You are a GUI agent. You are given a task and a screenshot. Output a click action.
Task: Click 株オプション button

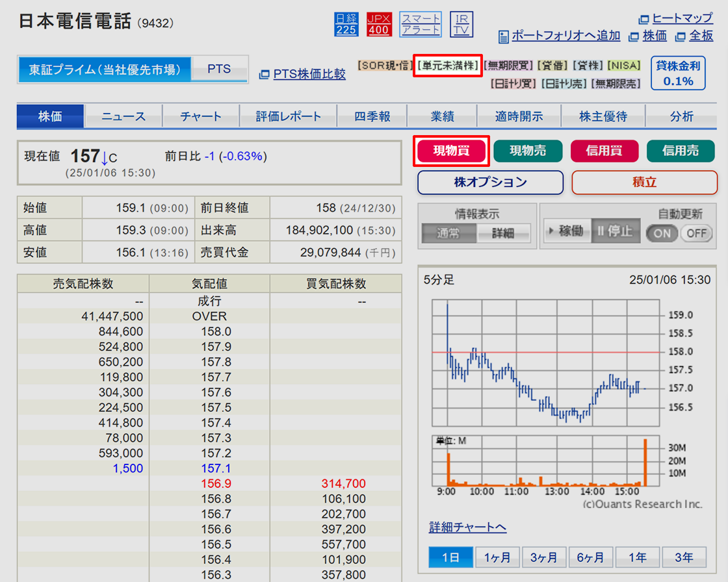pos(490,183)
